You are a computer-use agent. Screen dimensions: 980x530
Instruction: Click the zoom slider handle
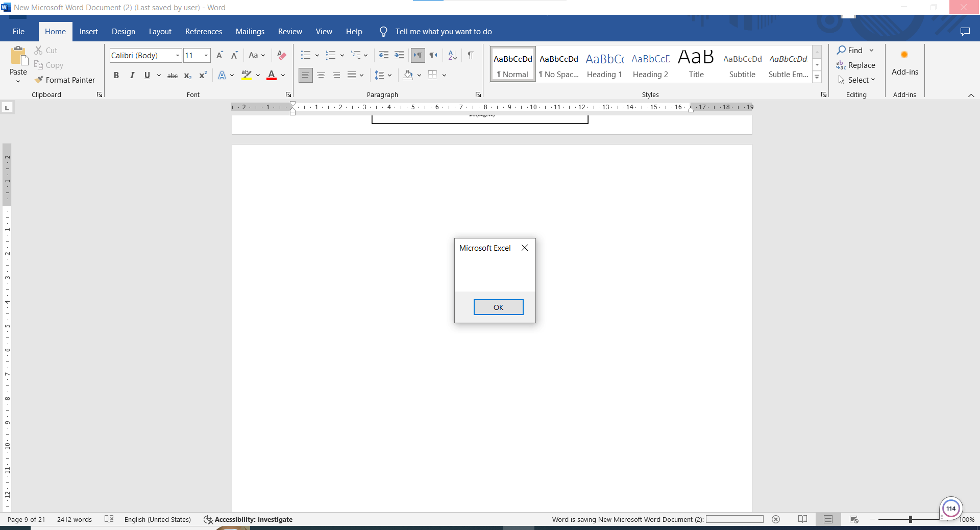coord(911,519)
